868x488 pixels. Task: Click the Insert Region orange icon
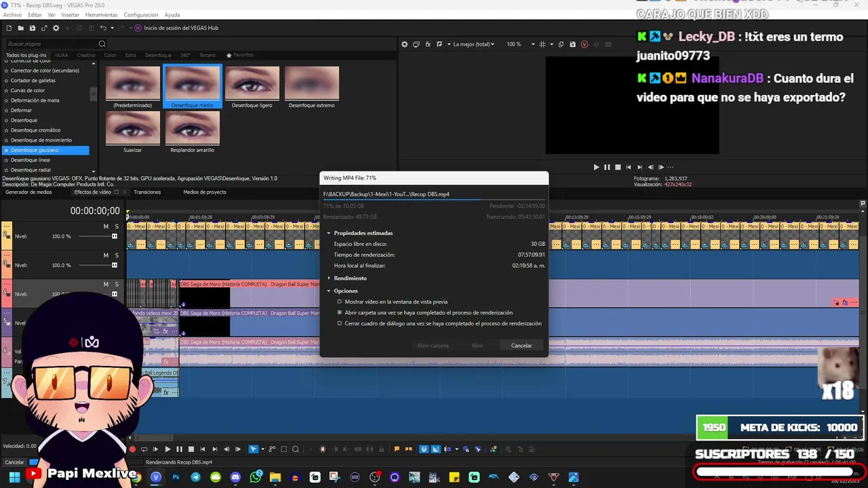[408, 449]
